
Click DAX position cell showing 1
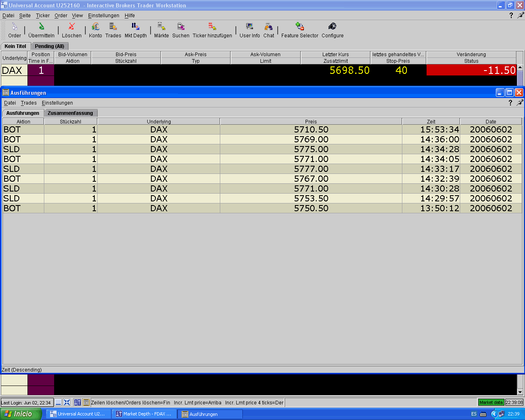pos(41,70)
